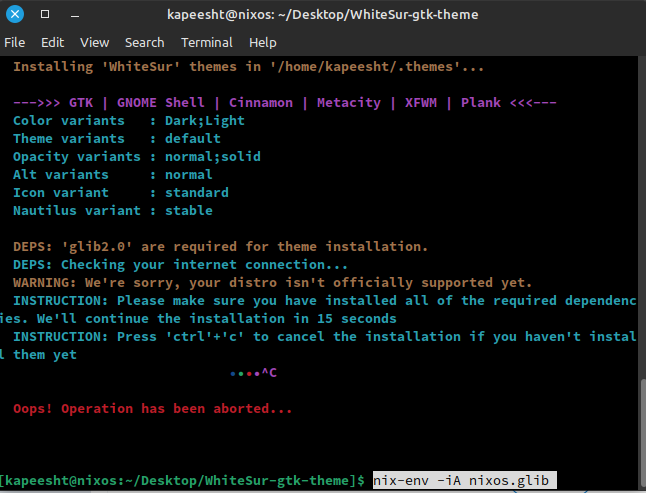
Task: Click the purple 'GTK | GNOME Shell' header line
Action: pyautogui.click(x=285, y=103)
